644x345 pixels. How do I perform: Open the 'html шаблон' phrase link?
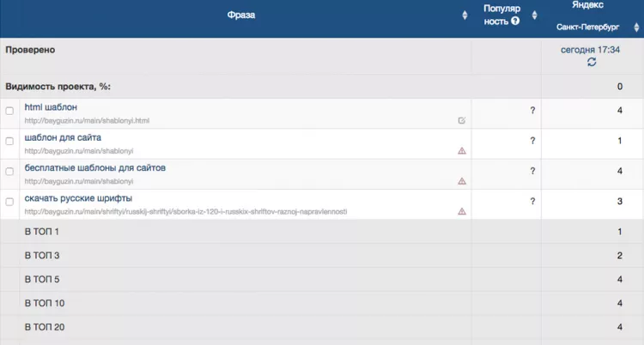pos(51,107)
